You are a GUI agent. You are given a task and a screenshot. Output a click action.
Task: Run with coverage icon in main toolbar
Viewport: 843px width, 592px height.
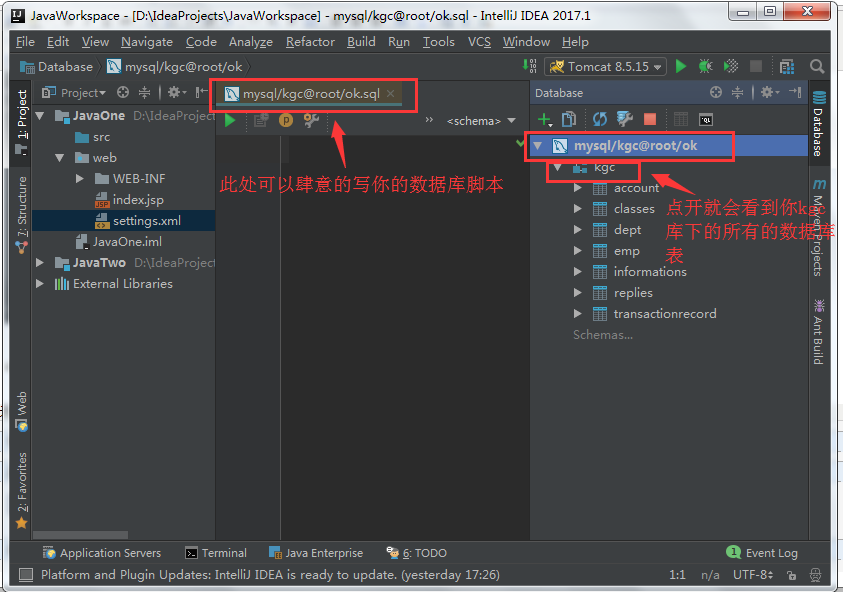click(731, 66)
